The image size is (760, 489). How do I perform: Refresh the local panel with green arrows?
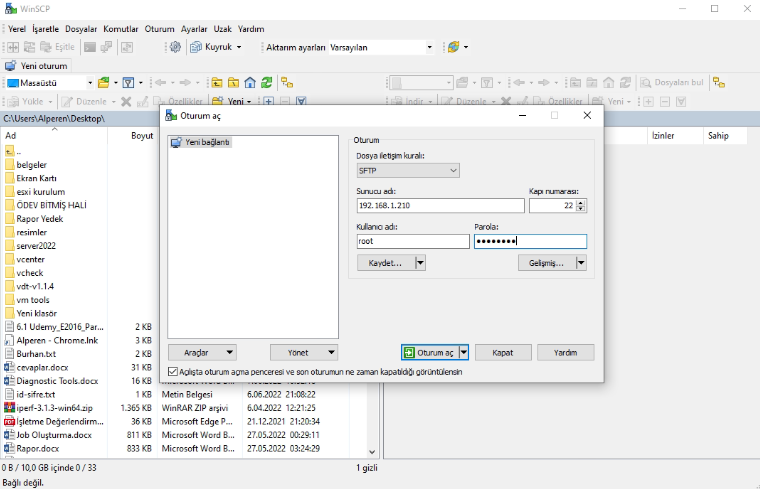(266, 83)
